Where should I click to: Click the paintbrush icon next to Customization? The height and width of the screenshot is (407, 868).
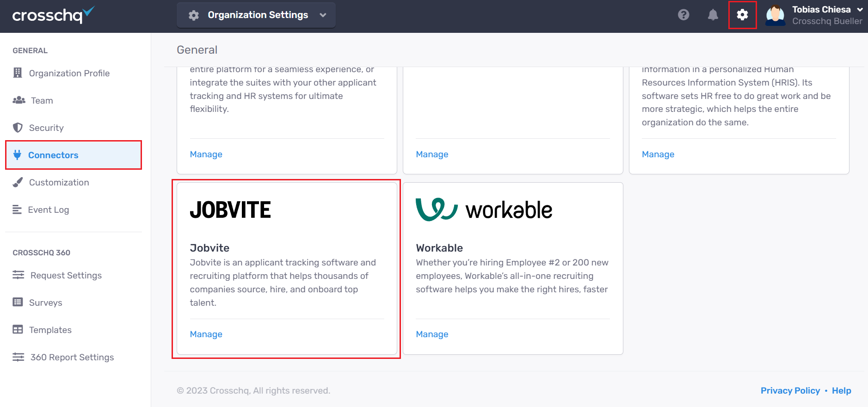(x=18, y=182)
